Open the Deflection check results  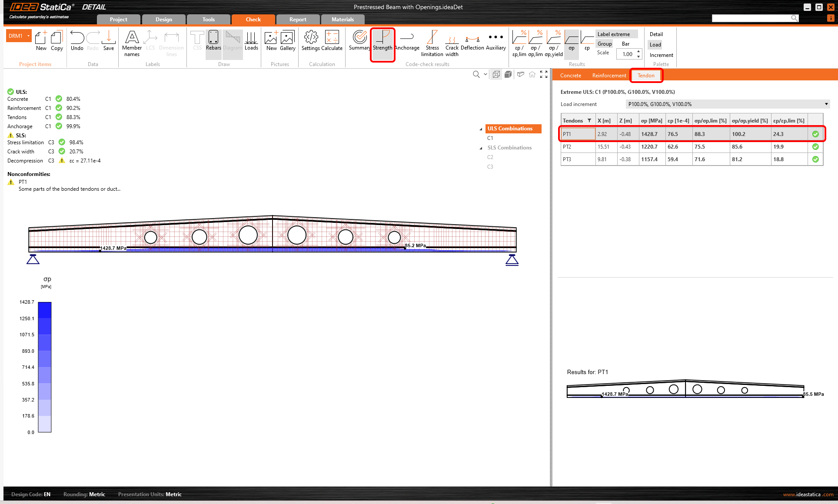tap(472, 41)
